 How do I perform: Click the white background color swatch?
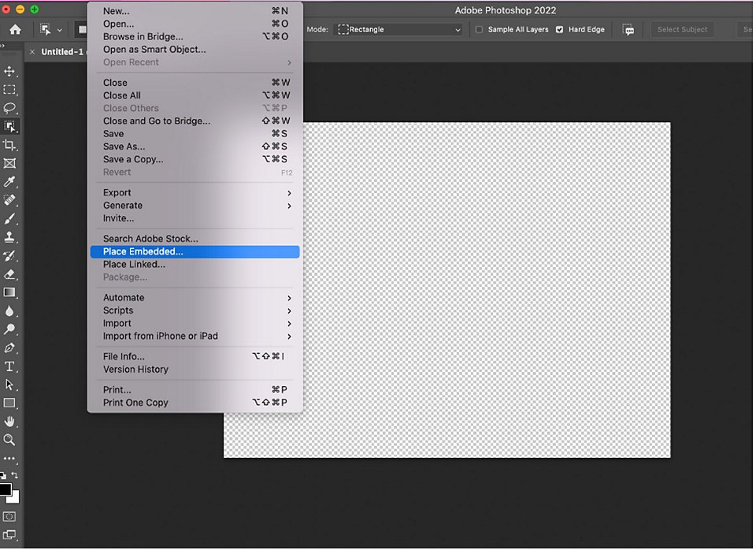pos(16,498)
